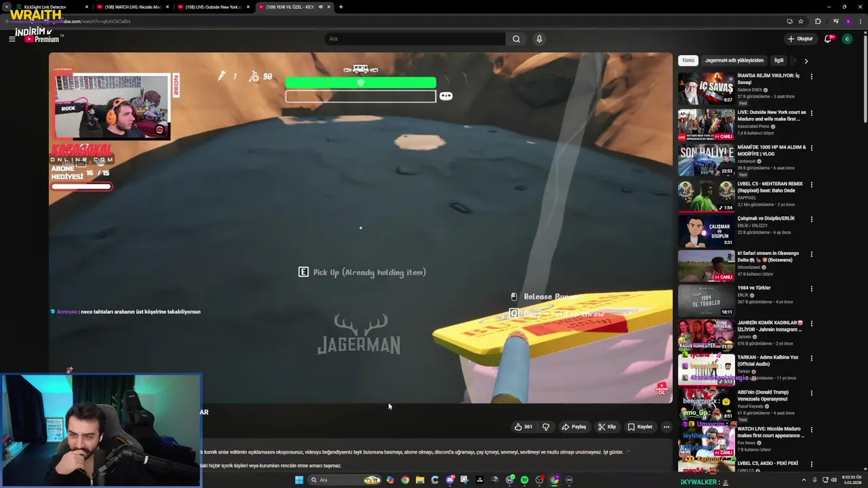The image size is (868, 488).
Task: Open thumbnail of Çalışmak ve Disiplin video
Action: (x=706, y=230)
